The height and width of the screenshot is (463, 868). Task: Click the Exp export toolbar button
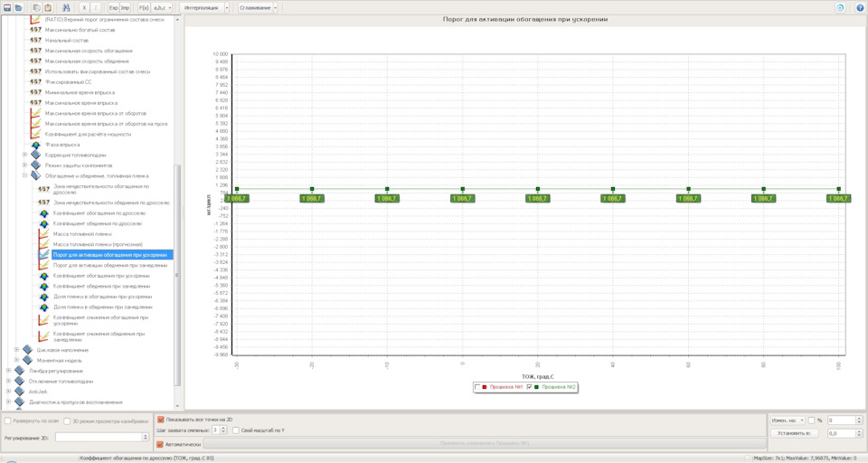pos(114,8)
